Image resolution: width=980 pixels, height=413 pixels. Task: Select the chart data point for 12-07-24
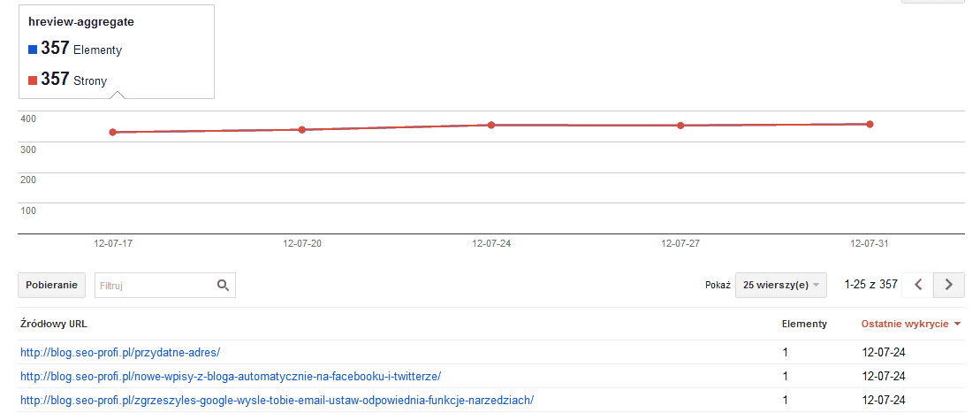(x=491, y=126)
